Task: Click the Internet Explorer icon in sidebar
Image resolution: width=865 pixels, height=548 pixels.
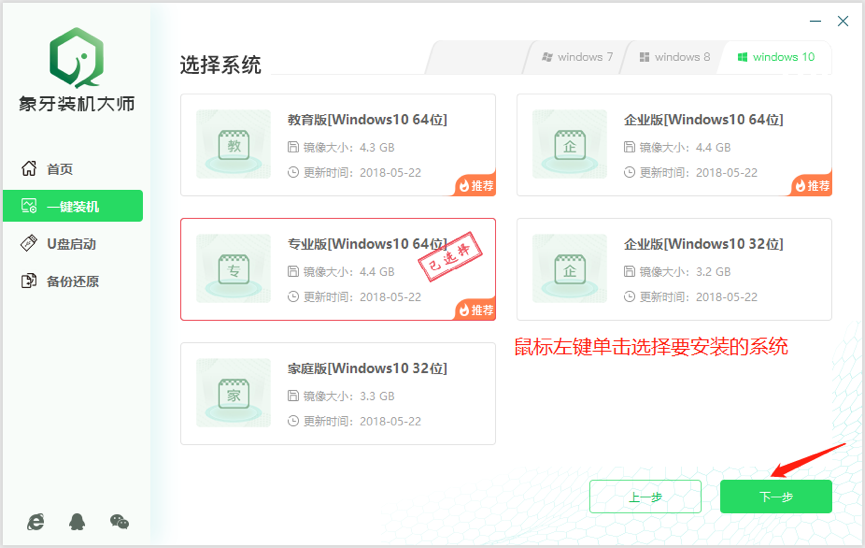Action: pos(36,521)
